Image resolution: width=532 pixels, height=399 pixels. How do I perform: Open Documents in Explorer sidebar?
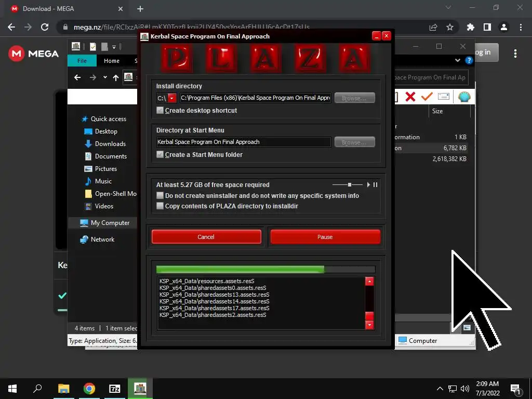pyautogui.click(x=111, y=156)
